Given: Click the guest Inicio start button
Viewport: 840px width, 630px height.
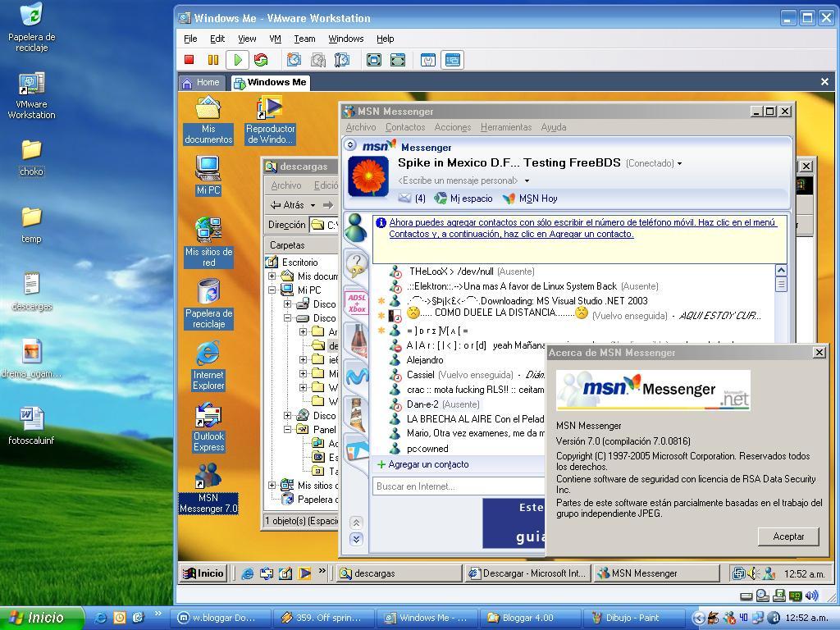Looking at the screenshot, I should pyautogui.click(x=203, y=573).
